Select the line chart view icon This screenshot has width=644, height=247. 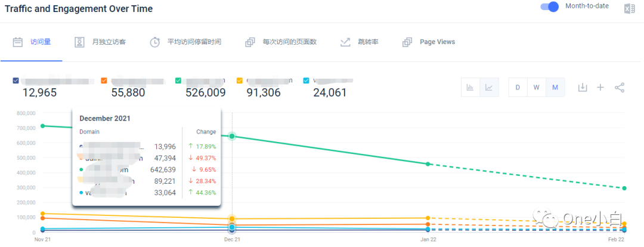(x=489, y=87)
